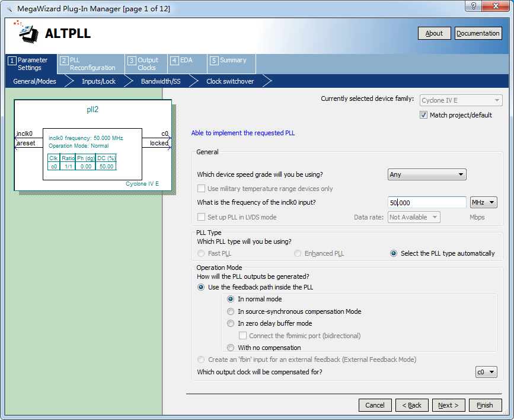This screenshot has height=420, width=514.
Task: Open the MHz frequency unit dropdown
Action: pyautogui.click(x=484, y=202)
